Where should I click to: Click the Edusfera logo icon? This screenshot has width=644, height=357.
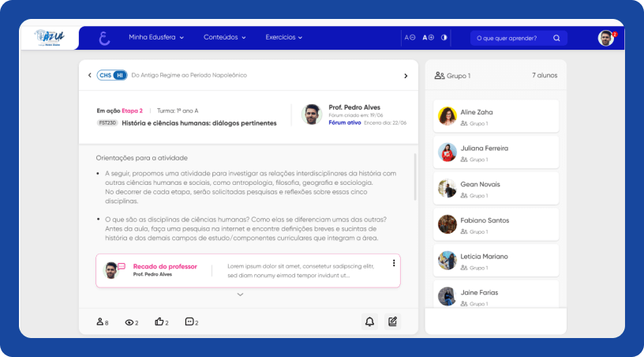click(x=104, y=38)
